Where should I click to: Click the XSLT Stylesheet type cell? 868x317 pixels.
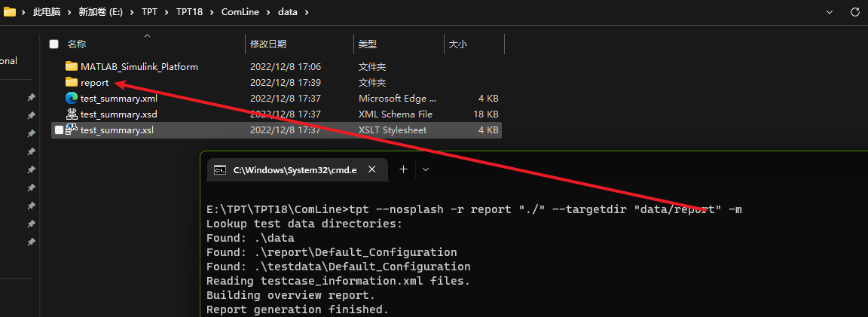[x=393, y=130]
